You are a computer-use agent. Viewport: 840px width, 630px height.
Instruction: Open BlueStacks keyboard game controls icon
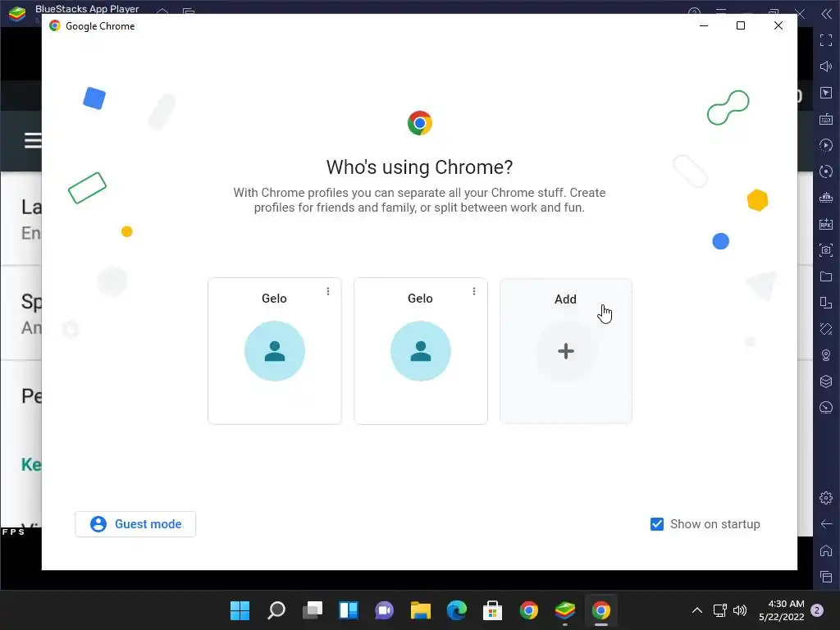click(x=826, y=119)
